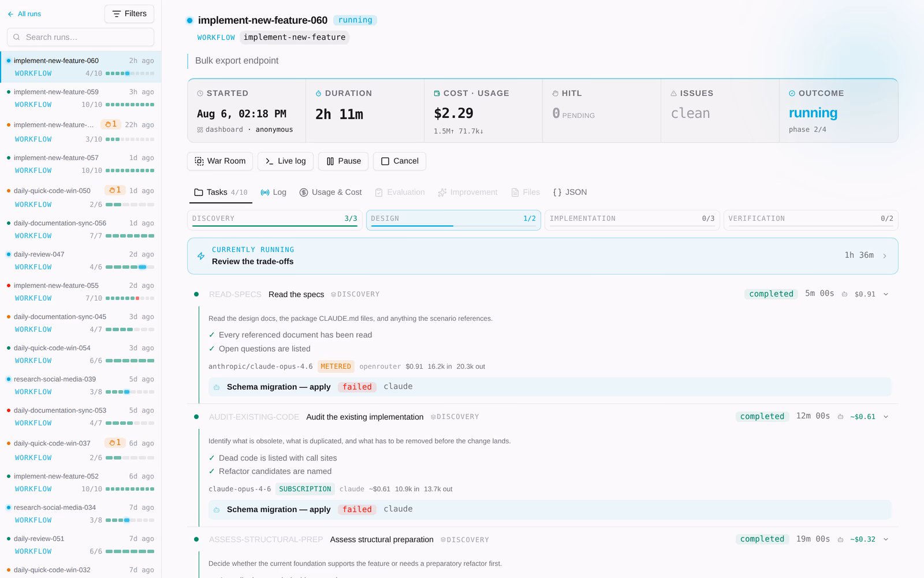Collapse the Assess structural preparation task
924x578 pixels.
click(x=886, y=540)
